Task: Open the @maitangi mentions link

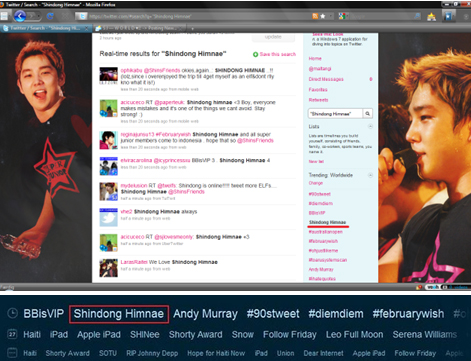Action: coord(320,69)
